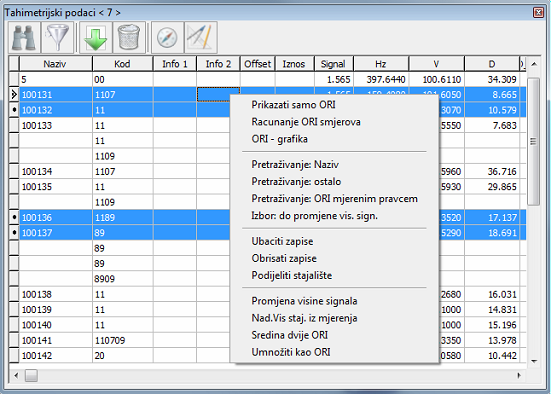
Task: Click the Offset column header
Action: coord(258,64)
